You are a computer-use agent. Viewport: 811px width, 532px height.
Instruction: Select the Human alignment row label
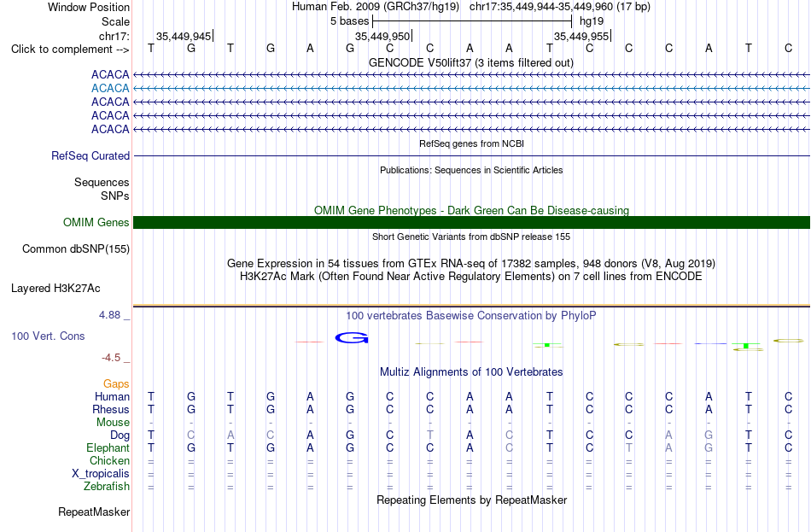[x=112, y=397]
